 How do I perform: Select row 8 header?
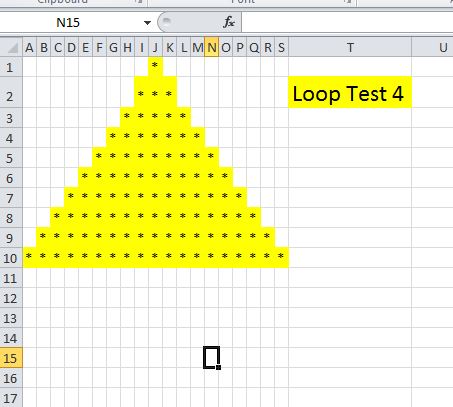pos(11,218)
